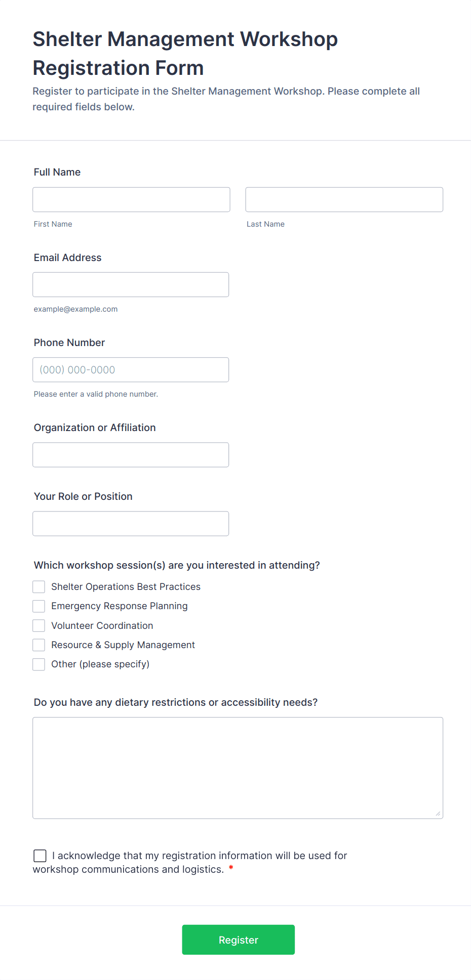Select the Volunteer Coordination session checkbox
The height and width of the screenshot is (980, 471).
39,626
